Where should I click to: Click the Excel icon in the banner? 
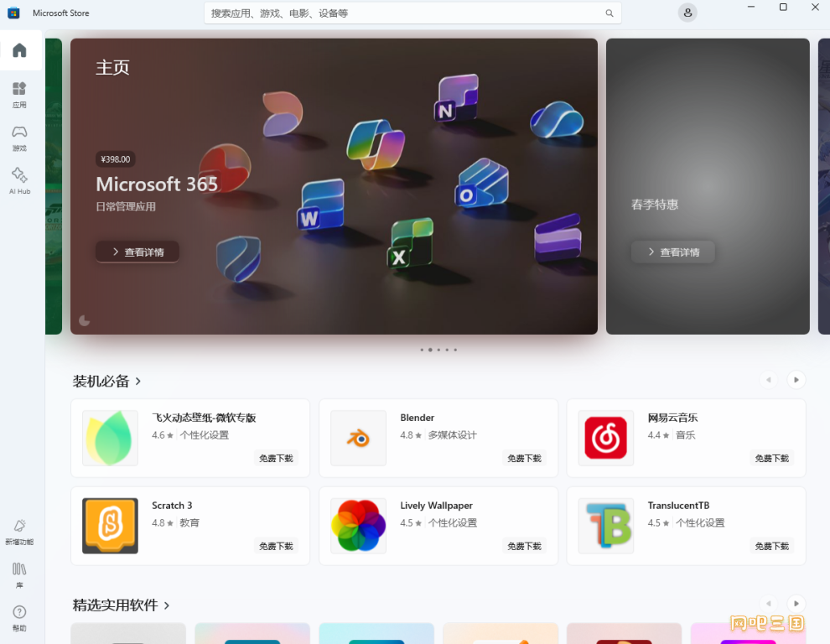[x=410, y=242]
